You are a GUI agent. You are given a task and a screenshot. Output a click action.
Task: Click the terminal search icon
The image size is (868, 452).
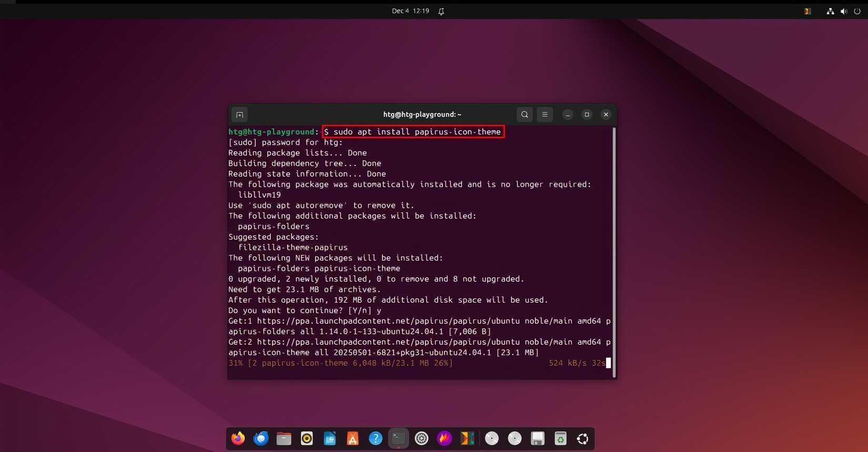coord(524,115)
